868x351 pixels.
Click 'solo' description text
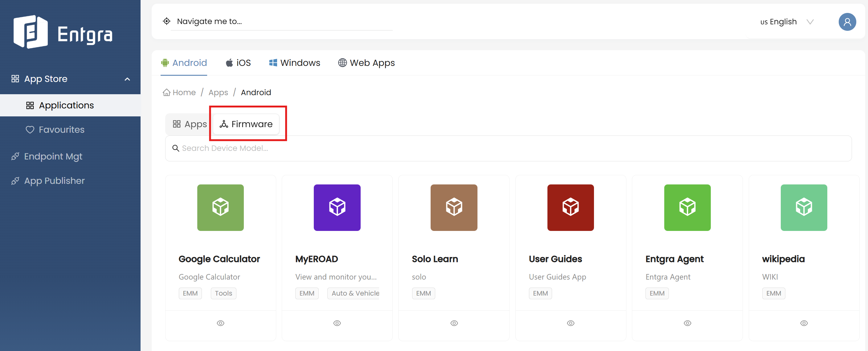click(x=419, y=276)
